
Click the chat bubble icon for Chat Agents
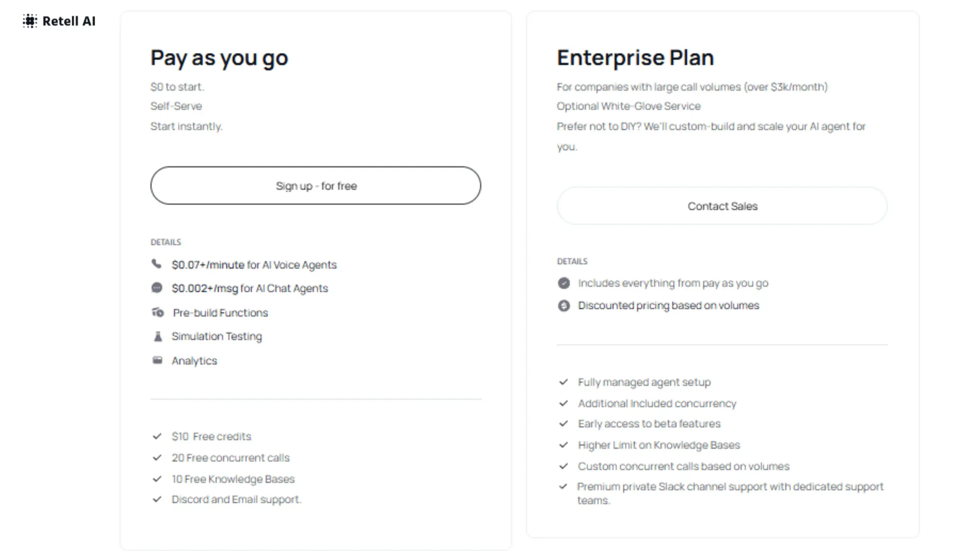[x=157, y=288]
